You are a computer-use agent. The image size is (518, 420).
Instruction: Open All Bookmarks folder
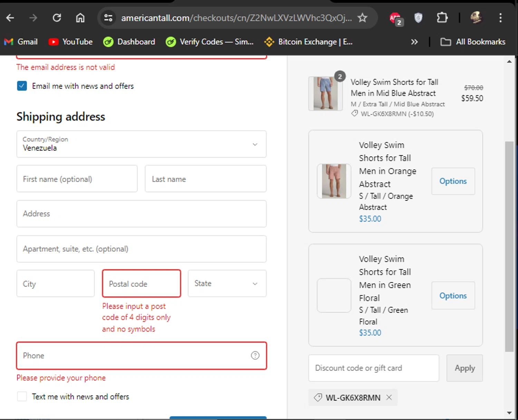(x=473, y=42)
